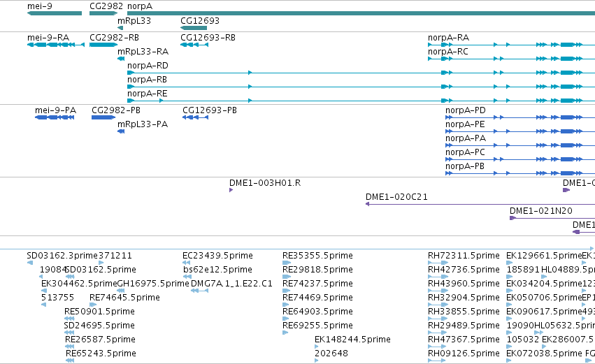Select the RE29818.5prime EST label
This screenshot has height=364, width=595.
click(317, 270)
